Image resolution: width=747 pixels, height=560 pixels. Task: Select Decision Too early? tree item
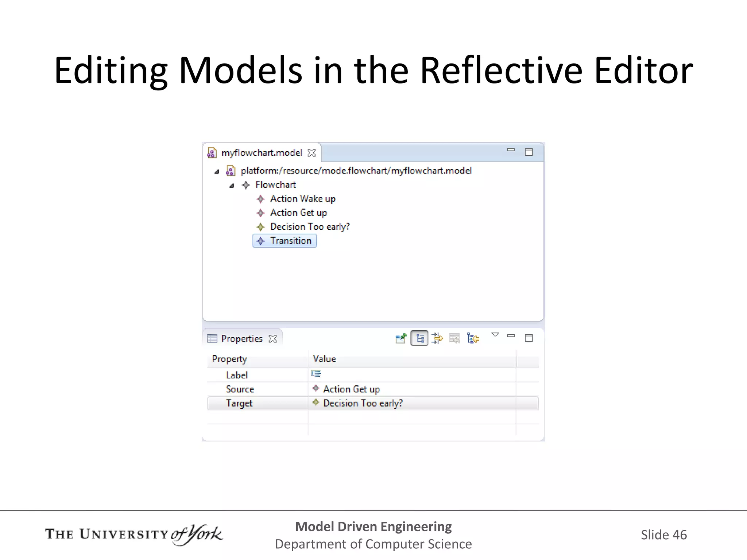[x=310, y=227]
